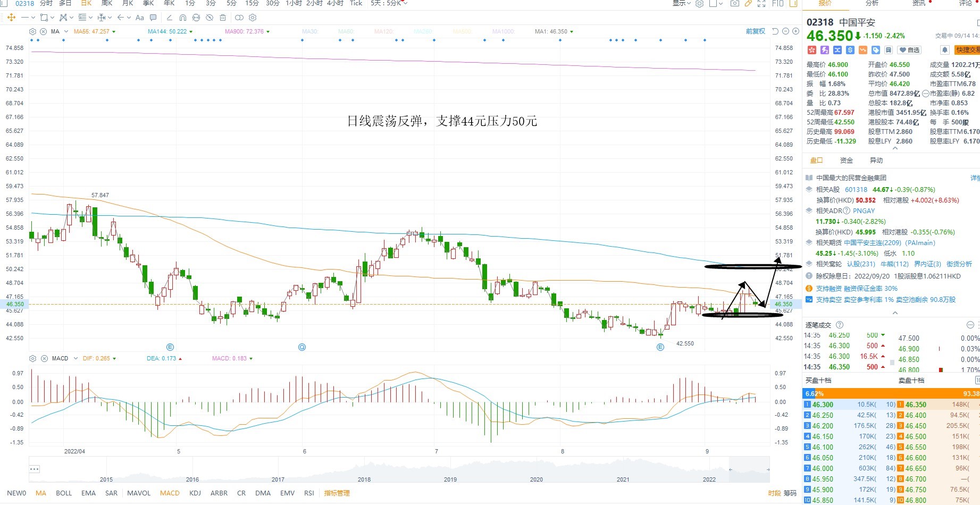Zoom in chart with plus circle

click(795, 31)
